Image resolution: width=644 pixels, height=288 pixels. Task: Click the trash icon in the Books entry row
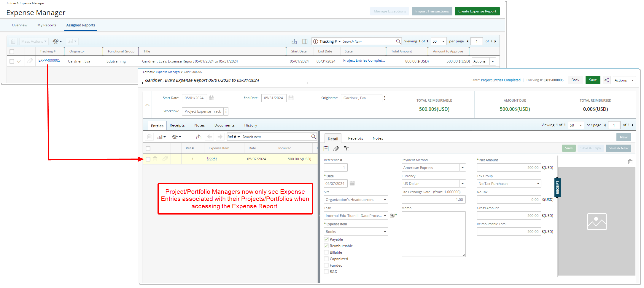pos(155,159)
